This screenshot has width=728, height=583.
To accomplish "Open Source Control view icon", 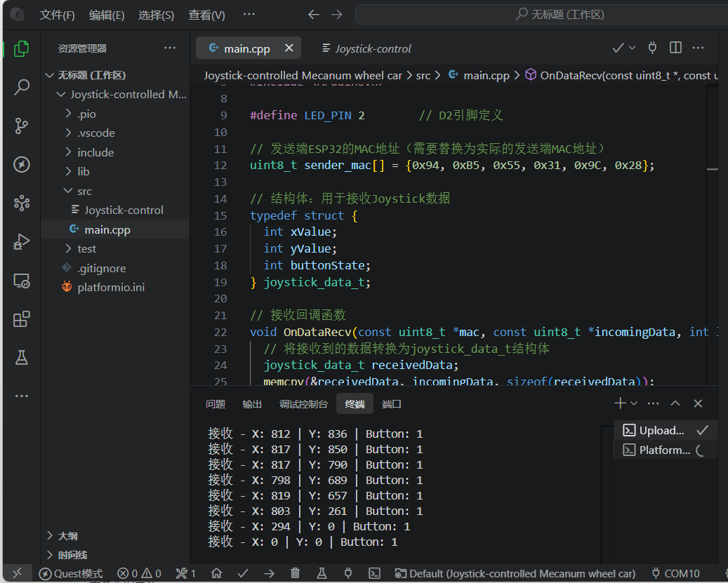I will [22, 126].
